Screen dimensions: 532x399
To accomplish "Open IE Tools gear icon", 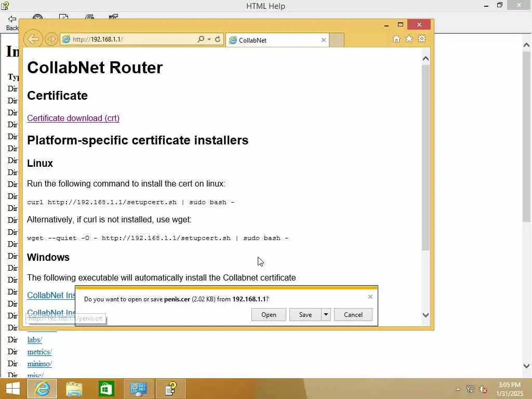I will coord(422,38).
